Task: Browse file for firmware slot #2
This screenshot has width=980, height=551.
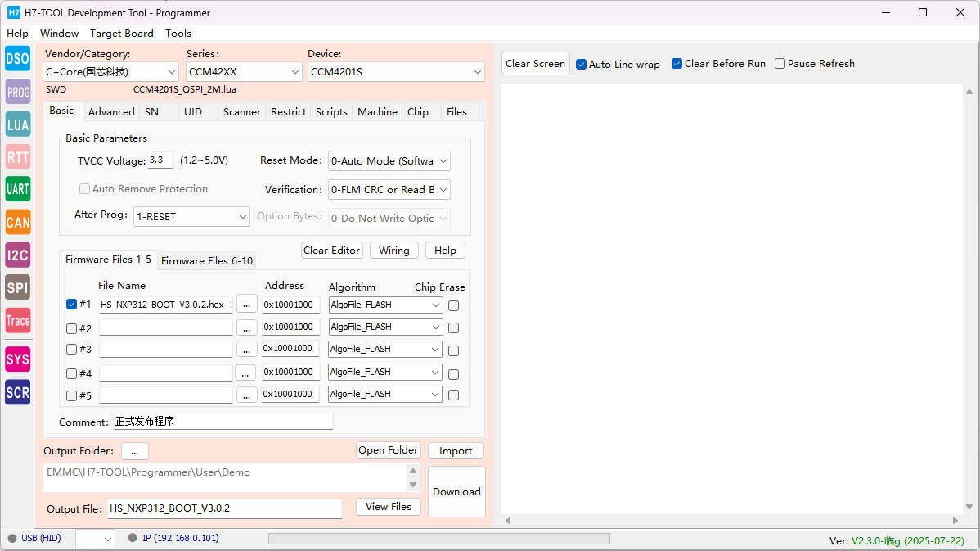Action: 247,327
